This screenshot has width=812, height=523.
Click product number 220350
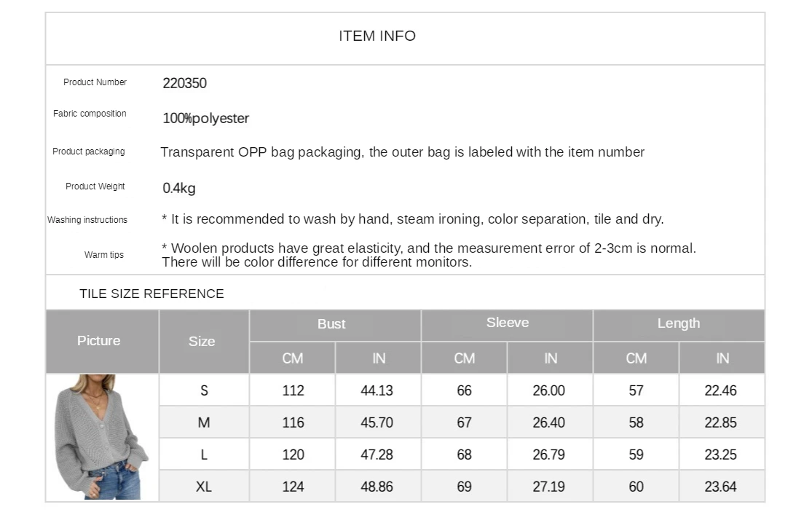coord(184,83)
